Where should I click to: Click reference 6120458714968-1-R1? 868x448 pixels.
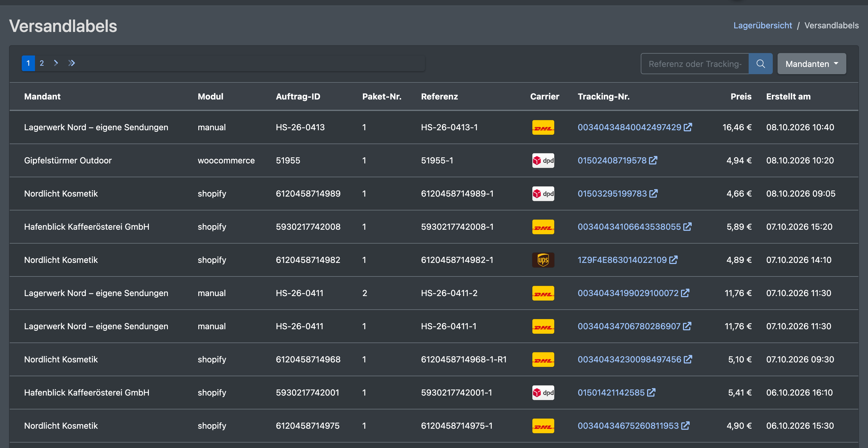click(464, 359)
